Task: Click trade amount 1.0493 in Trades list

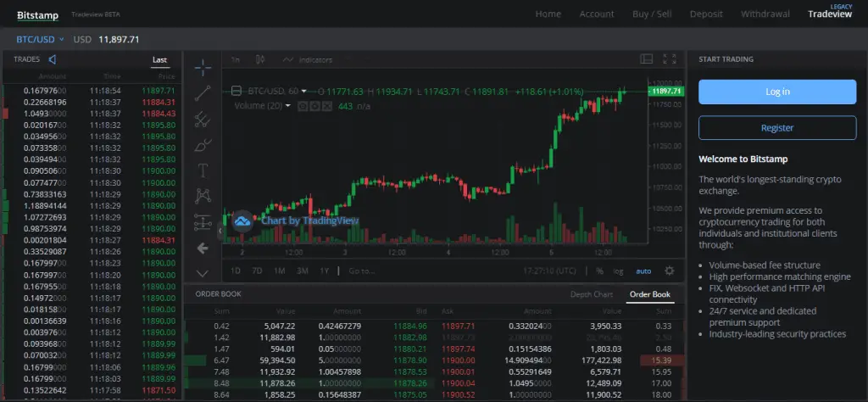Action: (45, 114)
